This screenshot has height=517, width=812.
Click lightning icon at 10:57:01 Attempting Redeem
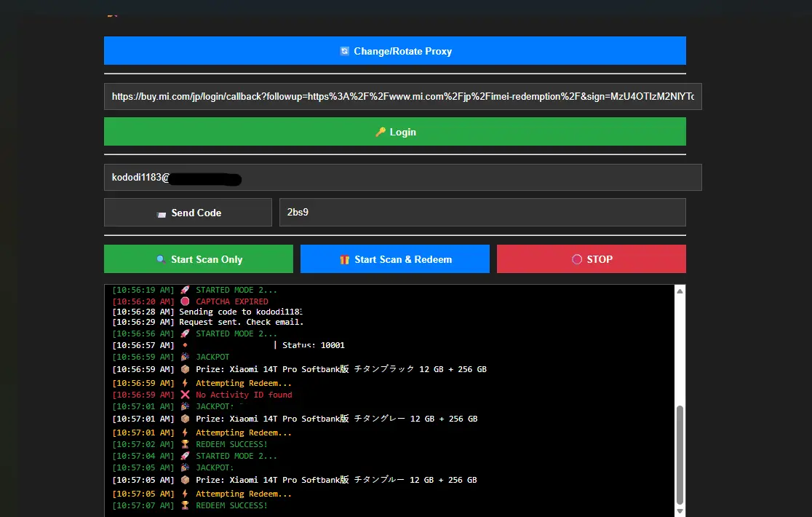pos(185,433)
